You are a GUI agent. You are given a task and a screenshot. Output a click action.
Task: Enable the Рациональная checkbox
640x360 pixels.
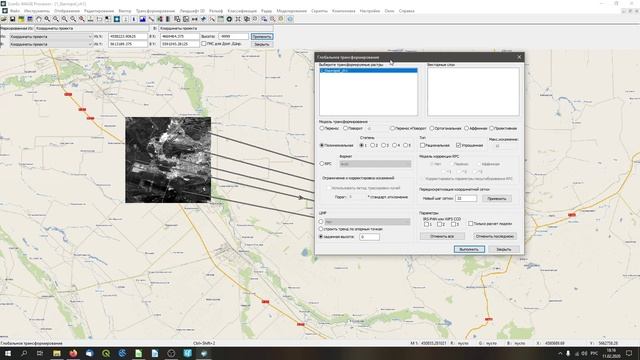click(423, 145)
